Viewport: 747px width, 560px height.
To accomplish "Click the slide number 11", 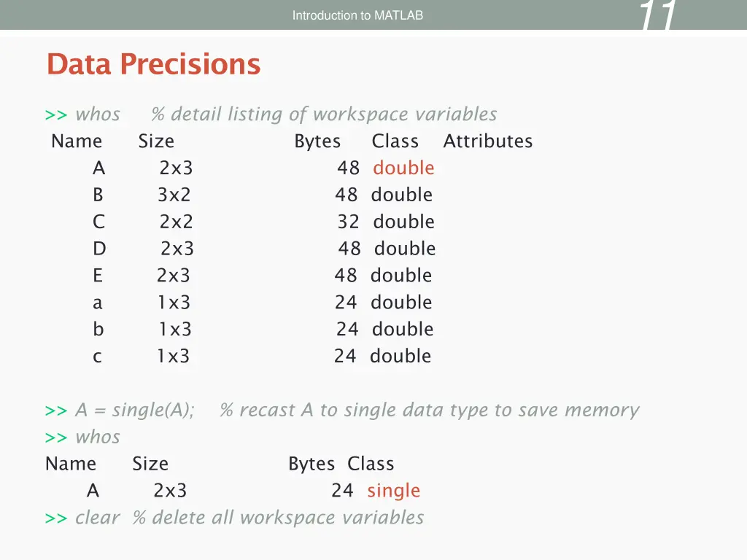I will coord(658,15).
